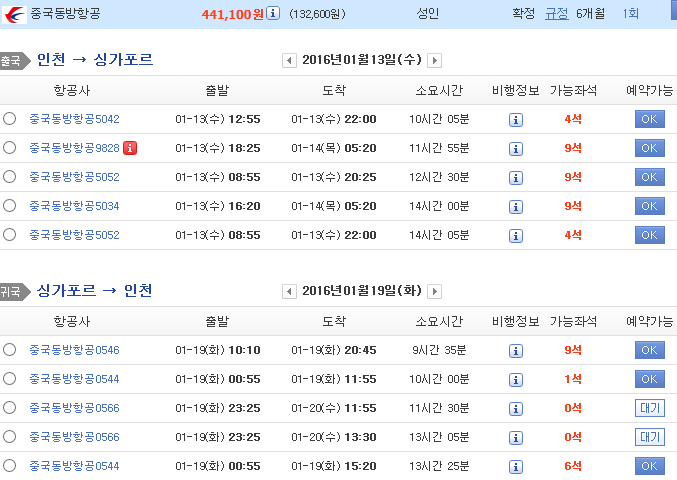Open flight link 중국동방항공0546
This screenshot has height=480, width=677.
pos(74,350)
